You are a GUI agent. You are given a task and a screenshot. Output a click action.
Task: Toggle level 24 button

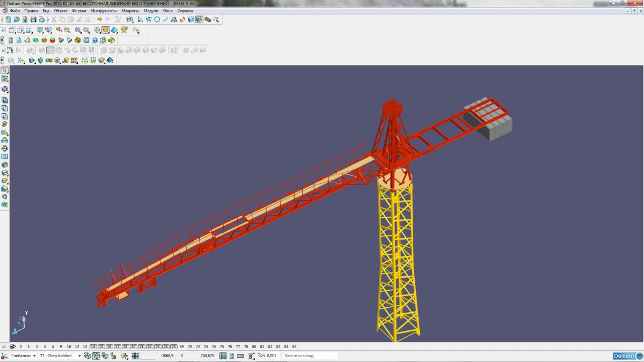tap(165, 346)
